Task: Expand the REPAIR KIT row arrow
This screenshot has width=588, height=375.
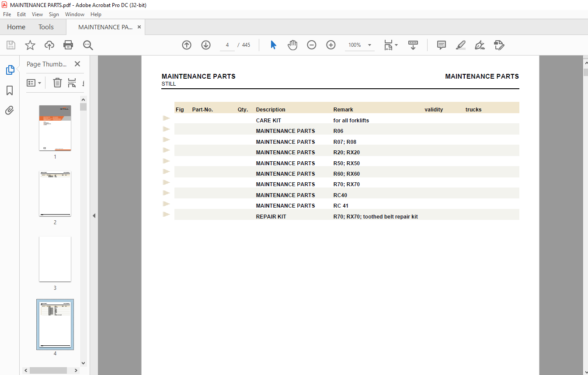Action: [166, 214]
